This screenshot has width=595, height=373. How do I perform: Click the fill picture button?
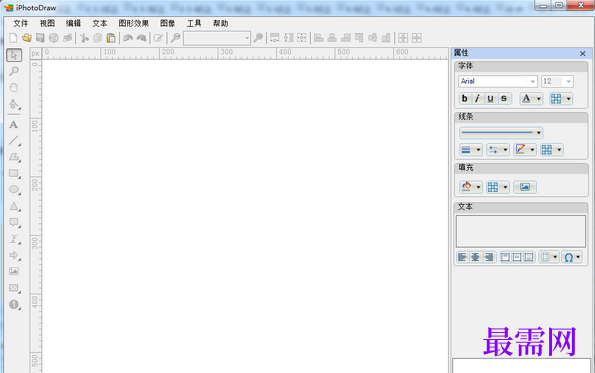[525, 187]
